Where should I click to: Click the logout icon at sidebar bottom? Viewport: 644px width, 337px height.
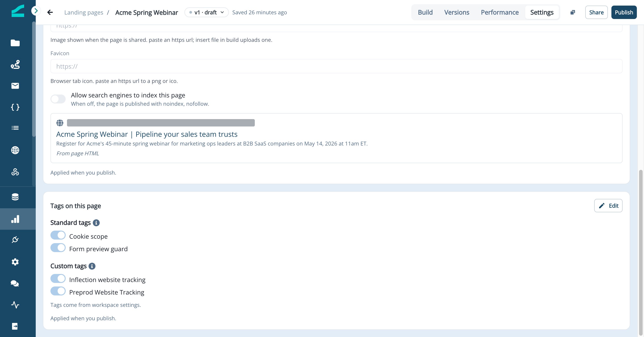[15, 326]
